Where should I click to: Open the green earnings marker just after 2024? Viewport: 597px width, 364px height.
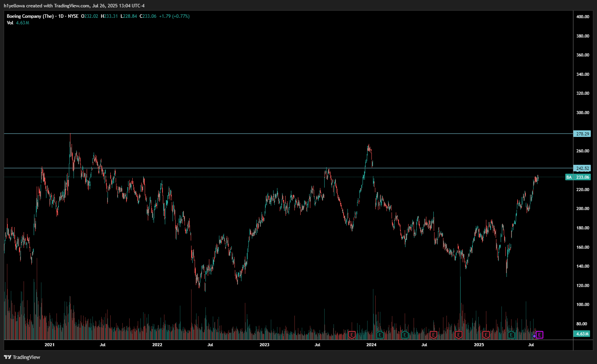(380, 335)
